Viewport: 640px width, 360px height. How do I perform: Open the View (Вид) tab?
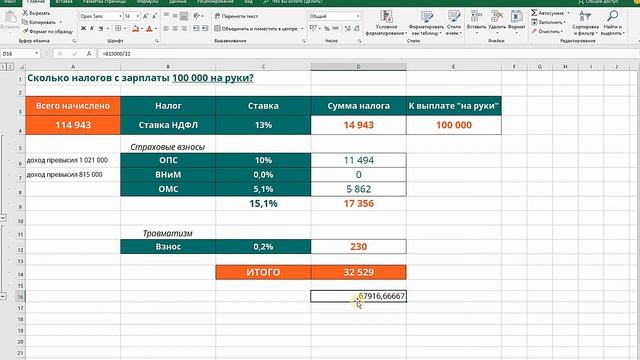[x=248, y=2]
